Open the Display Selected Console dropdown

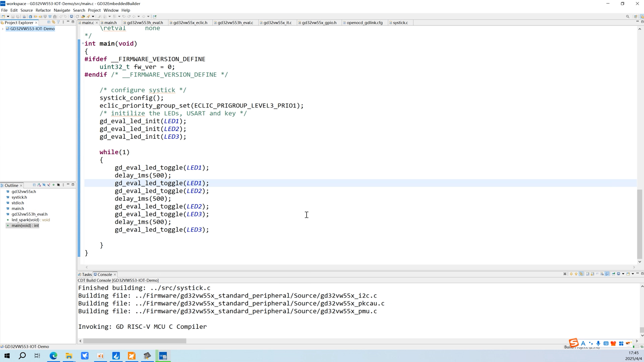point(623,274)
